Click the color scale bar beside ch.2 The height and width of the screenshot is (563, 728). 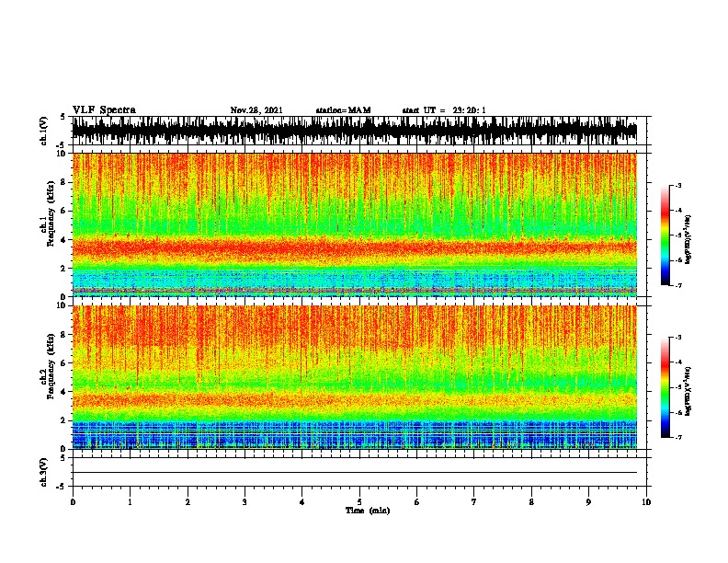(x=665, y=387)
